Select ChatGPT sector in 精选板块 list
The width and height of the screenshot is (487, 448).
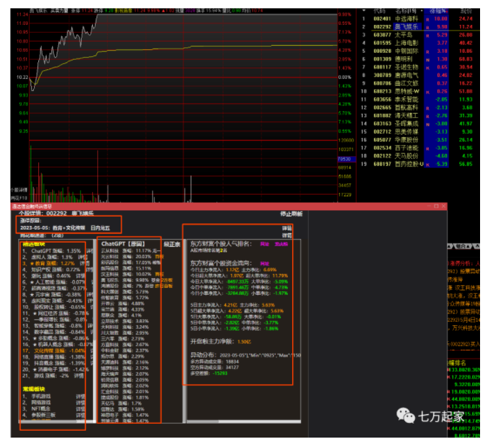[51, 251]
